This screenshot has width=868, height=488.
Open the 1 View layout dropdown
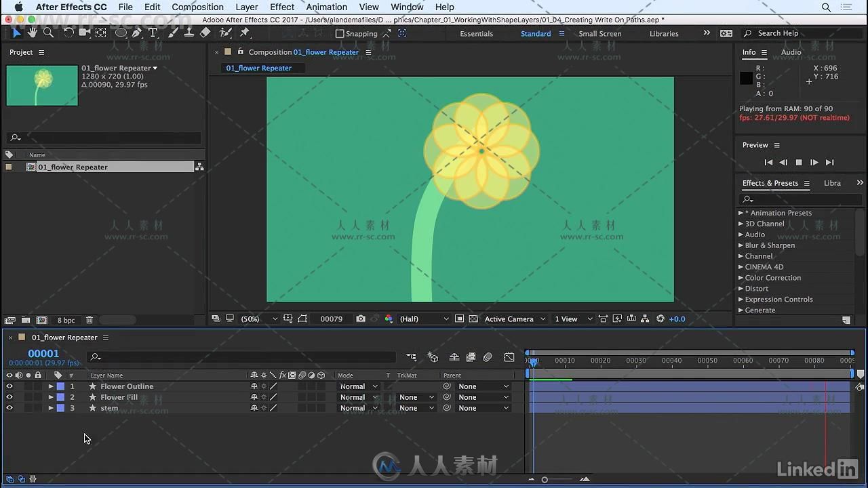(x=574, y=319)
